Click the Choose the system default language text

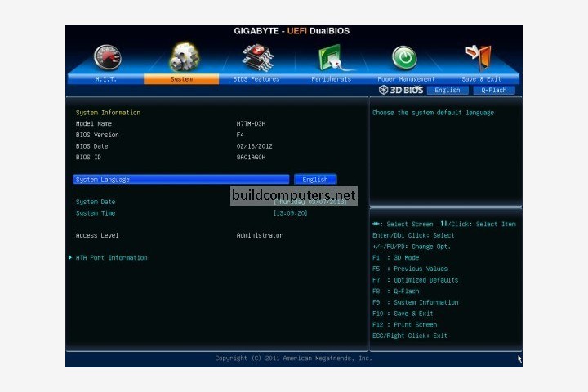[x=433, y=113]
